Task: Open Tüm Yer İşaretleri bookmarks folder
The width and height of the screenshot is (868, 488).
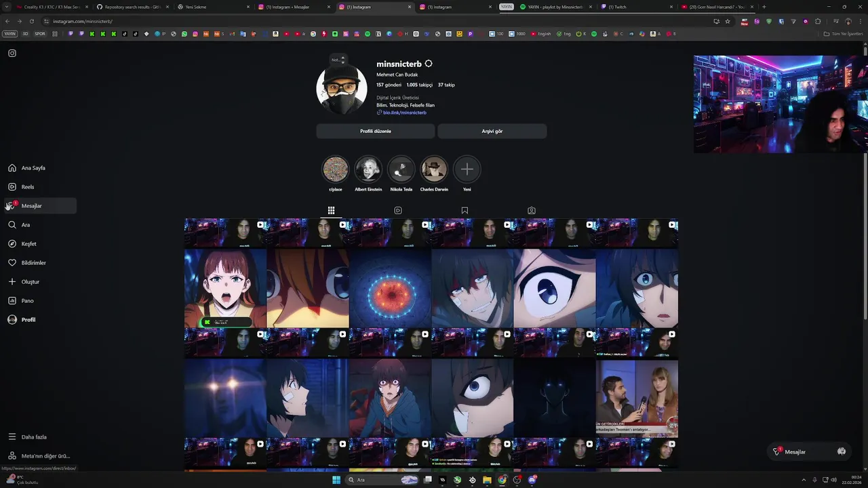Action: tap(843, 33)
